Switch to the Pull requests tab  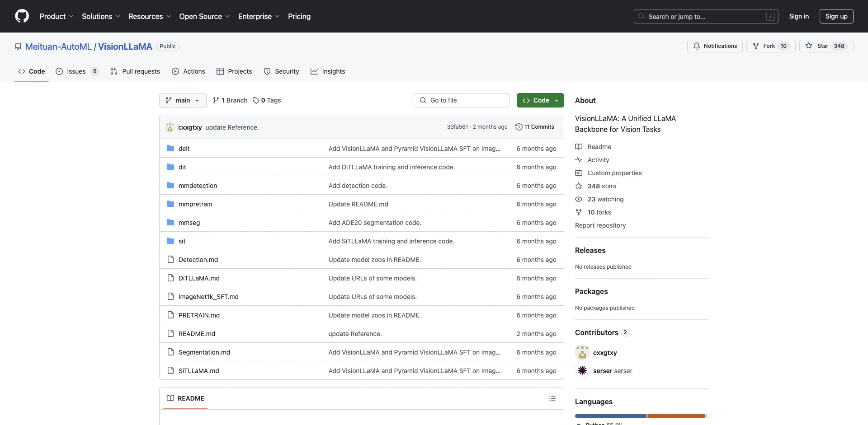tap(135, 71)
